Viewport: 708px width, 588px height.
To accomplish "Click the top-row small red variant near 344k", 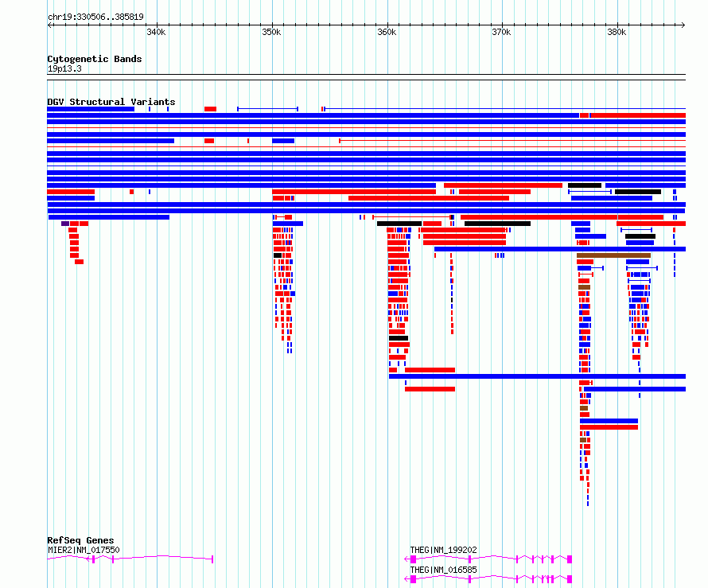I will coord(211,109).
